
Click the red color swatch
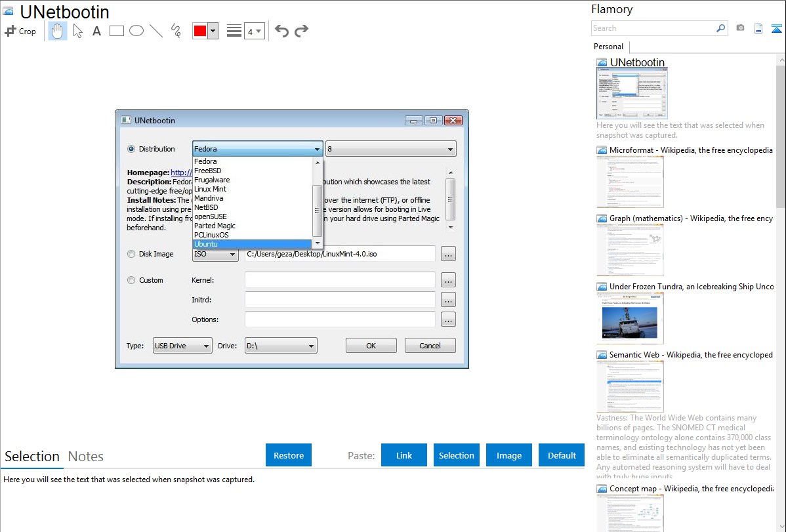click(200, 31)
